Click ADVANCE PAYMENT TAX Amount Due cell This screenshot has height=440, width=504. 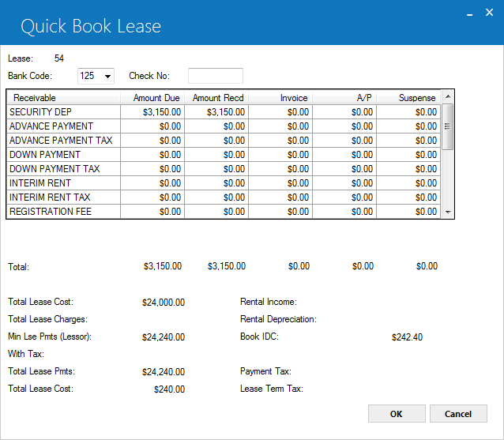(152, 140)
